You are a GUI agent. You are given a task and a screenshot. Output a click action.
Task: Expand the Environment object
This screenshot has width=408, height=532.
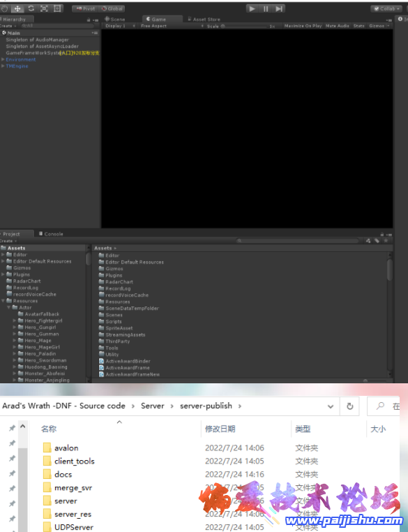[x=3, y=59]
